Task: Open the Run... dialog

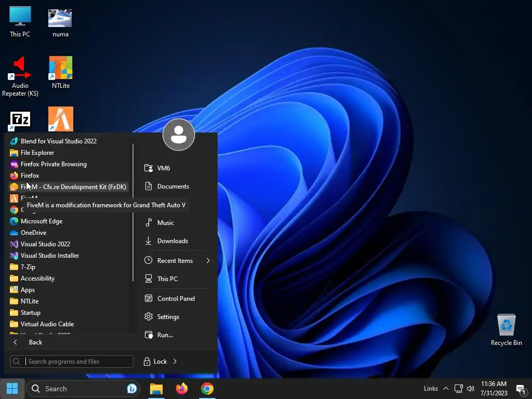Action: [x=177, y=335]
